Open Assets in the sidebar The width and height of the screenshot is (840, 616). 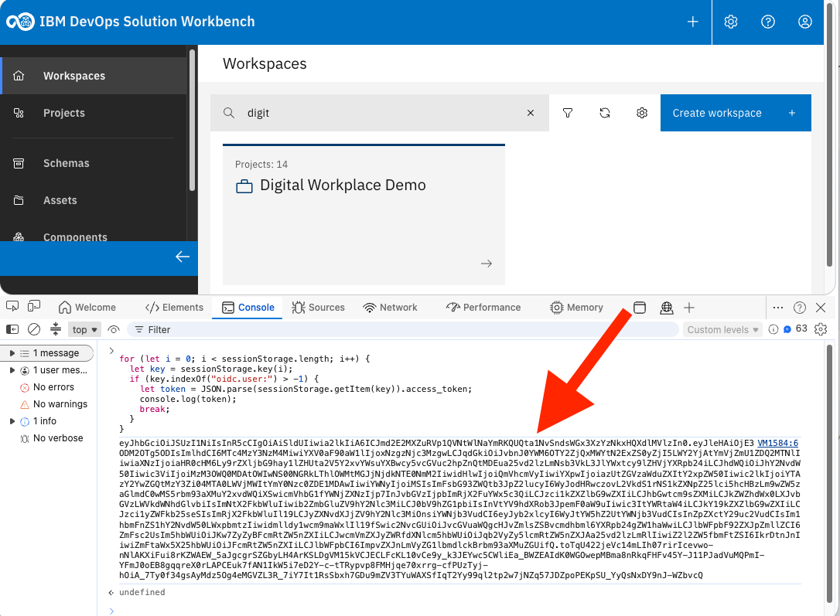[x=94, y=200]
